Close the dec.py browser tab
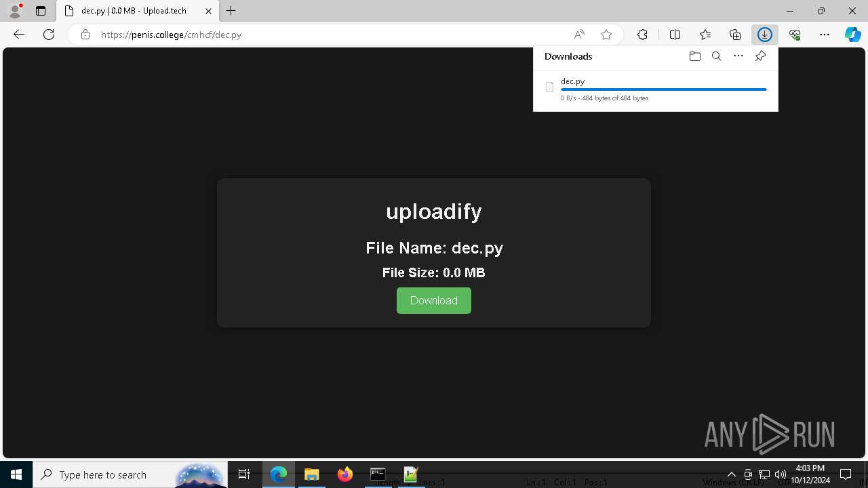Viewport: 868px width, 488px height. [x=208, y=11]
